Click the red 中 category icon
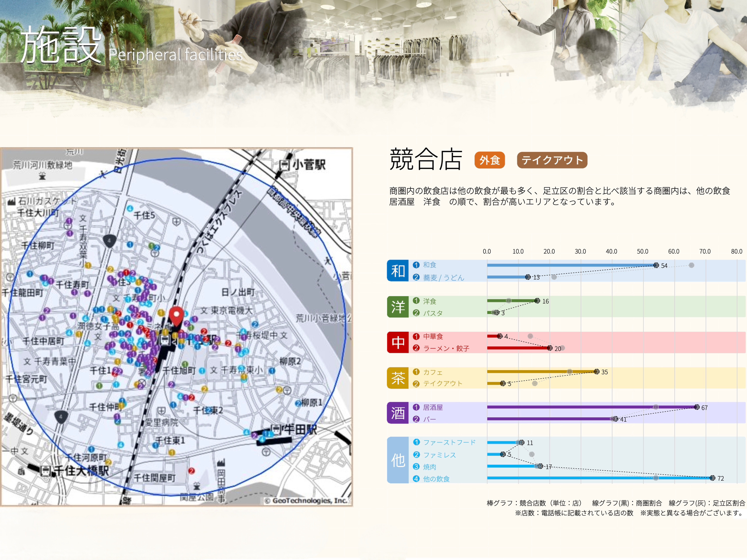Image resolution: width=747 pixels, height=560 pixels. click(398, 342)
